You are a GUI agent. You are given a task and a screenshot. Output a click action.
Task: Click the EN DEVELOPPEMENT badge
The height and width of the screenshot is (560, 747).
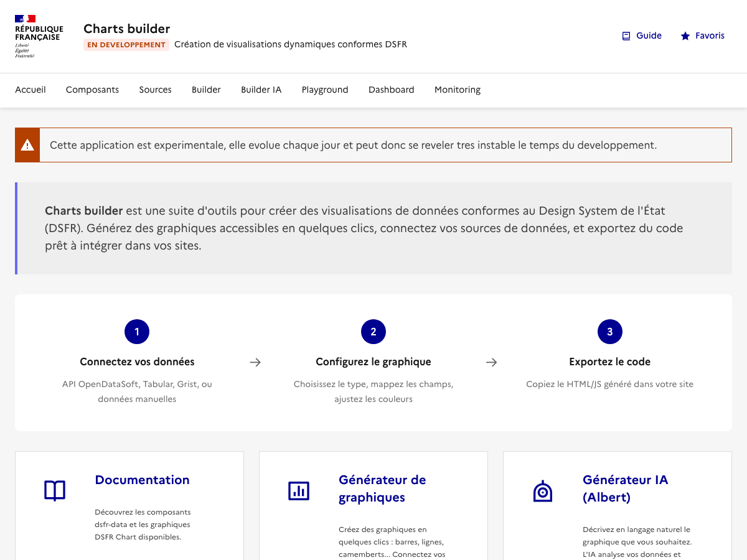click(x=126, y=45)
